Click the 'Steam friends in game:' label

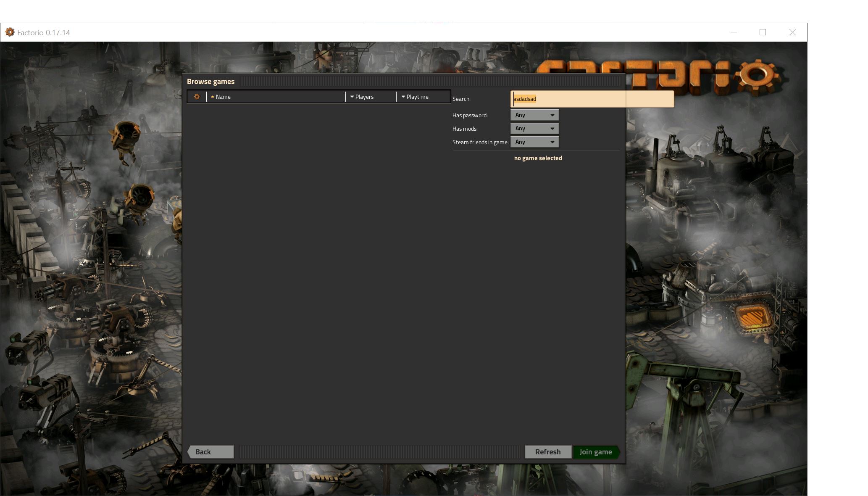click(x=481, y=142)
